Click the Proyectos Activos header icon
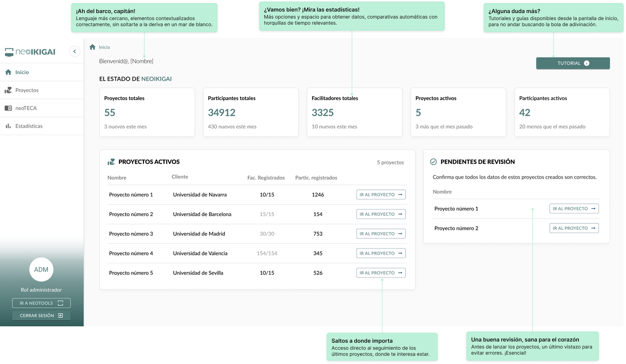This screenshot has width=626, height=364. (111, 162)
